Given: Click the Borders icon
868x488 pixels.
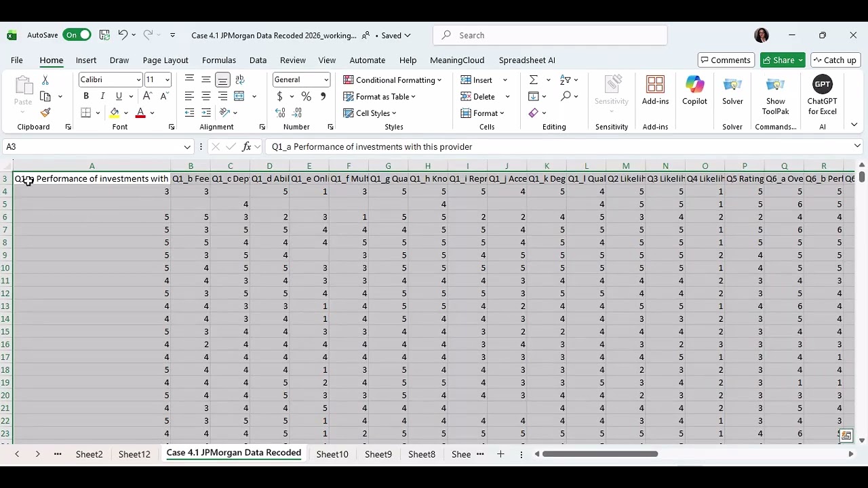Looking at the screenshot, I should (86, 113).
